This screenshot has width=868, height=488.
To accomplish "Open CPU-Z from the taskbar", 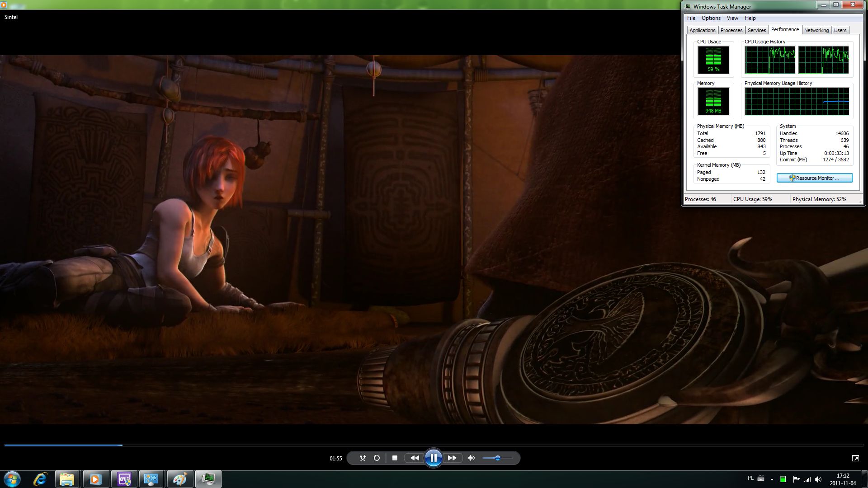I will (x=123, y=479).
